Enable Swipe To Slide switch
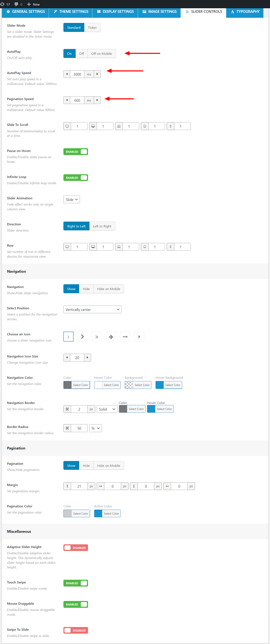Viewport: 270px width, 644px height. (x=76, y=630)
